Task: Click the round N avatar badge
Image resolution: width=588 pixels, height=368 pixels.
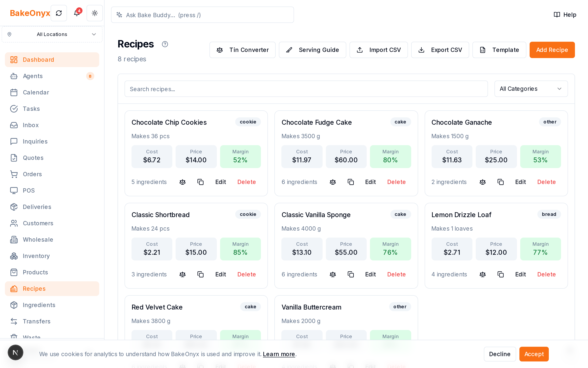Action: [15, 352]
